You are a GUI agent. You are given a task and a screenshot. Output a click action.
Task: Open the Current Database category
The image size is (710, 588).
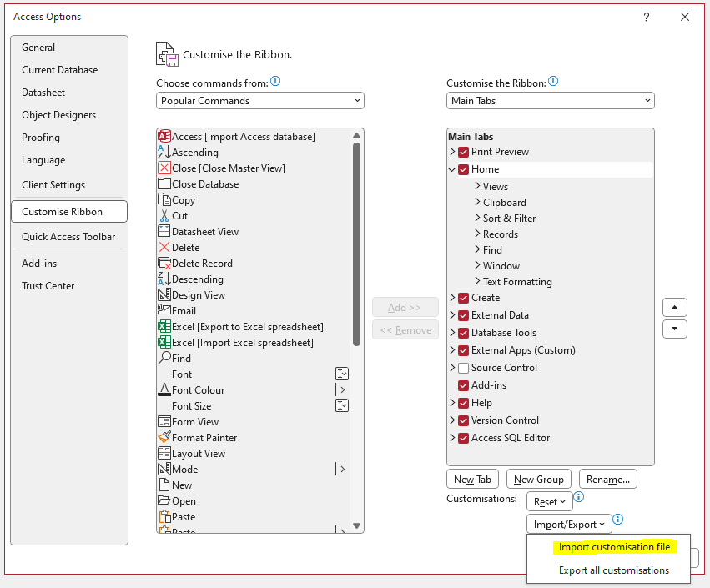[69, 70]
